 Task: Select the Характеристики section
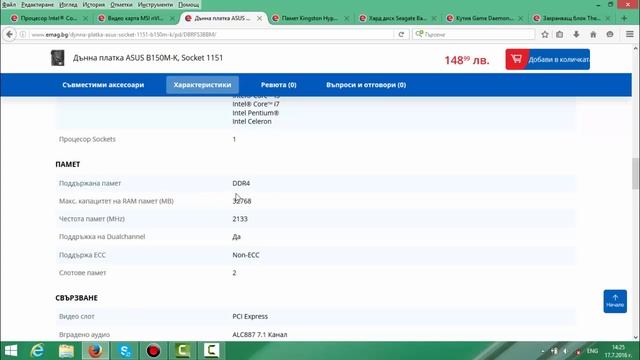coord(202,85)
